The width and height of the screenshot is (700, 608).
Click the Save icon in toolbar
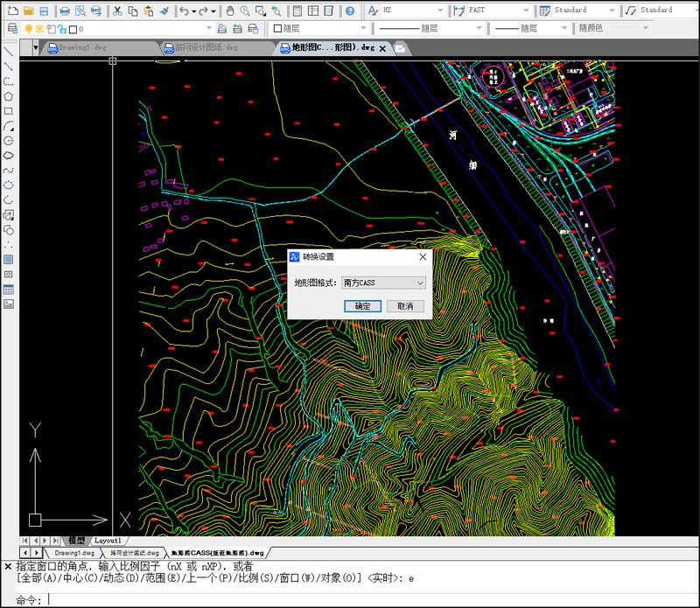44,10
